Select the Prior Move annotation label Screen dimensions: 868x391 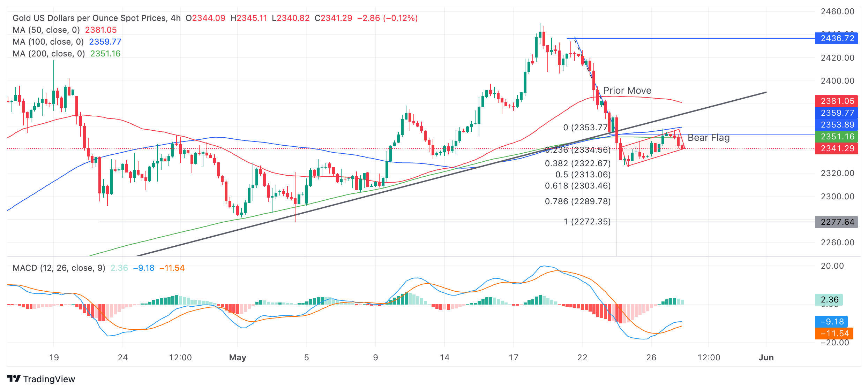(627, 91)
